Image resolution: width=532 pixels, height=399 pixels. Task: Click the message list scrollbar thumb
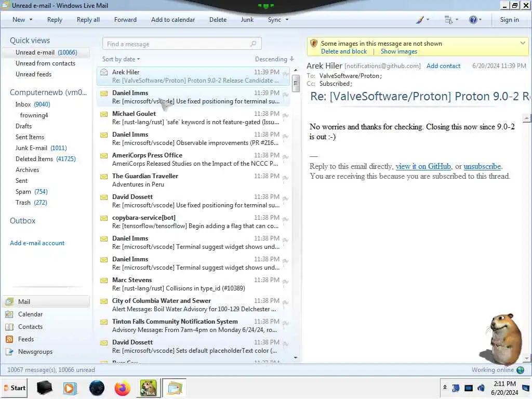[x=296, y=83]
